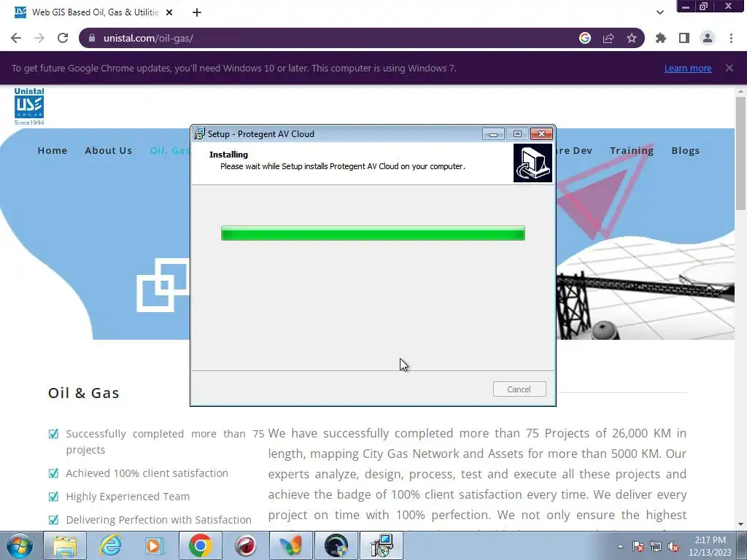Minimize the Protegent AV Cloud setup window
Image resolution: width=747 pixels, height=560 pixels.
click(493, 134)
